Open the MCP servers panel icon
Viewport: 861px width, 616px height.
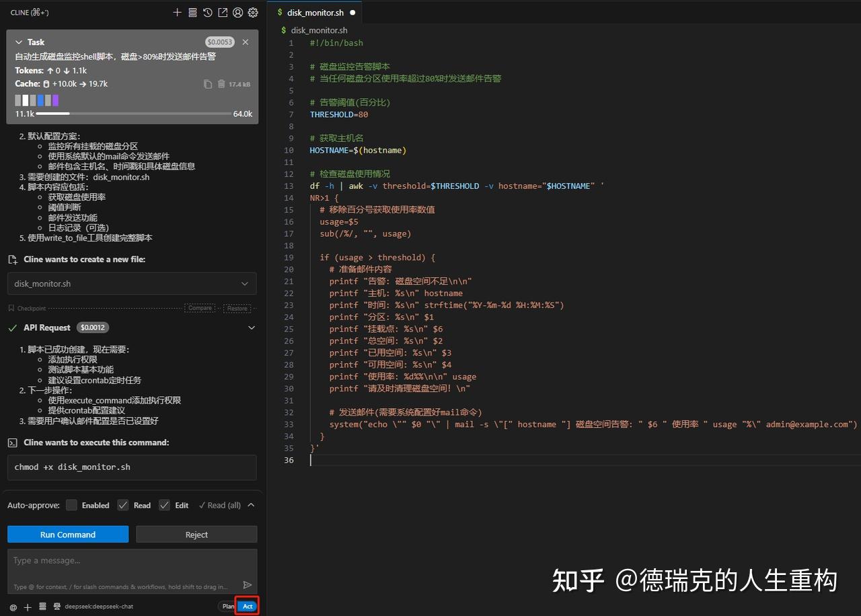point(192,12)
